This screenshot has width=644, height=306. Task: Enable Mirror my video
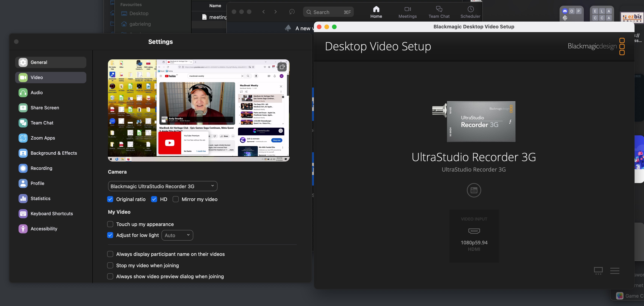175,199
